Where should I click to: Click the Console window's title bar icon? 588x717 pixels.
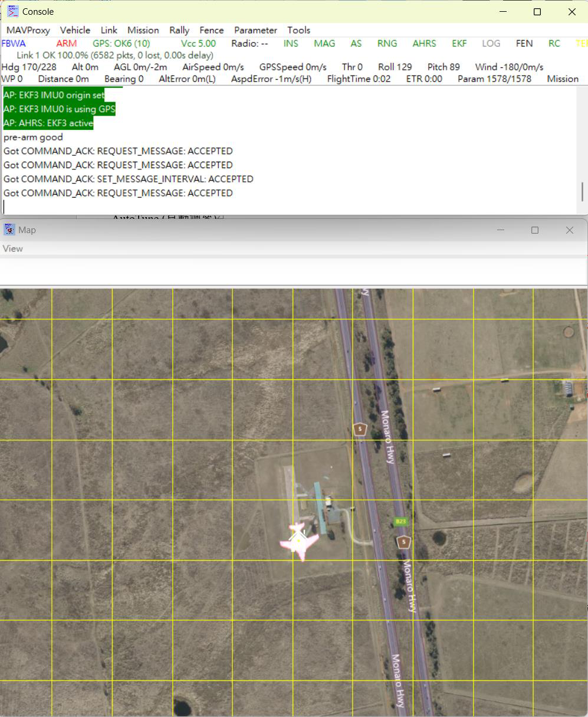tap(12, 11)
